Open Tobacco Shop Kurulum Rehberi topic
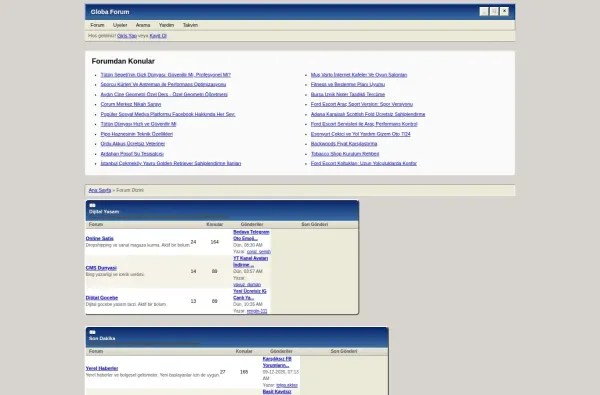This screenshot has height=395, width=600. 345,153
